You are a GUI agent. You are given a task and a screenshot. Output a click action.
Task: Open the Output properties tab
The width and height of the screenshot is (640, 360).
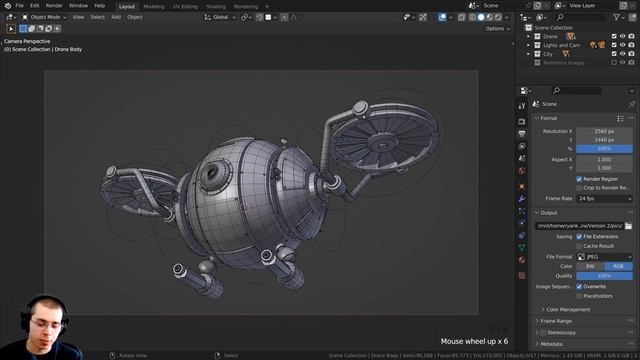[522, 134]
